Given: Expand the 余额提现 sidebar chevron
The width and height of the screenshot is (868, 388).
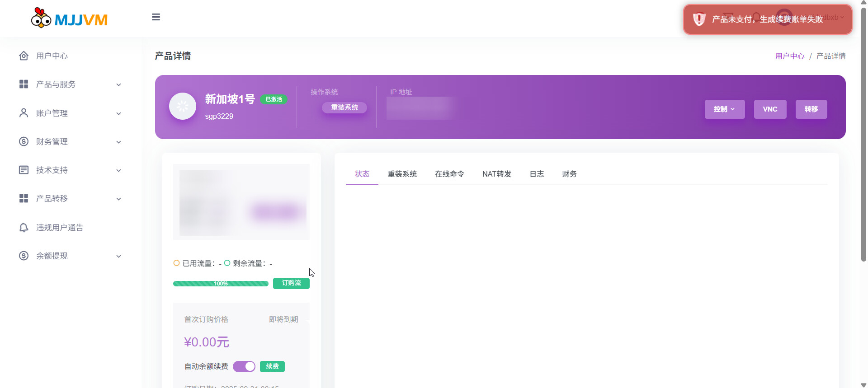Looking at the screenshot, I should click(118, 256).
